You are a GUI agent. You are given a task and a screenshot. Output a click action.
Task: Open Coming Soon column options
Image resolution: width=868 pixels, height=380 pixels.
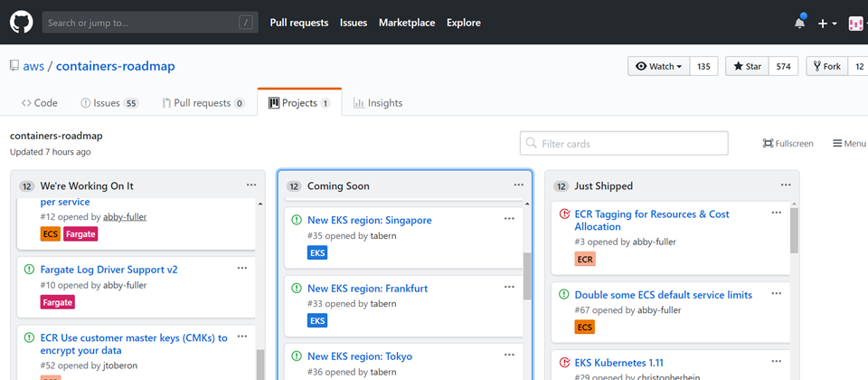pyautogui.click(x=519, y=185)
